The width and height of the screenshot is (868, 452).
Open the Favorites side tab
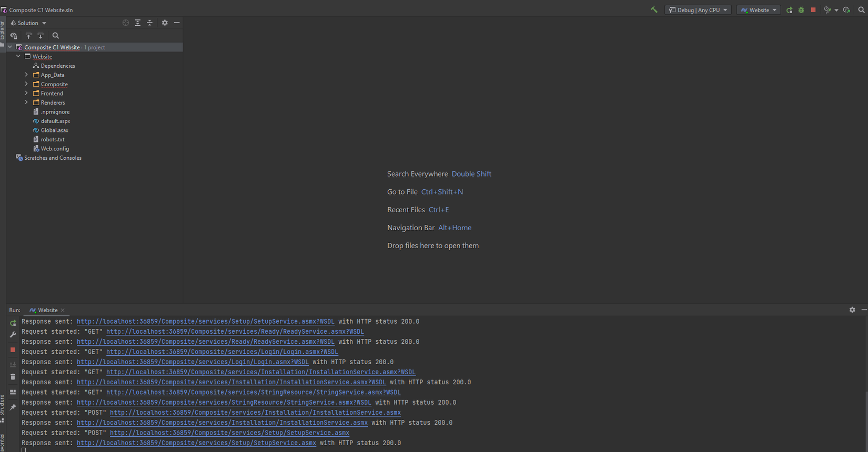3,443
